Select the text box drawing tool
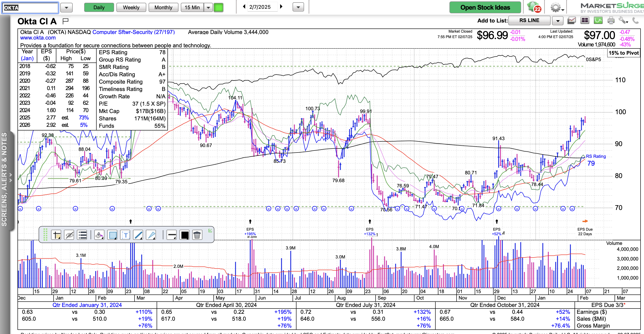 point(125,235)
